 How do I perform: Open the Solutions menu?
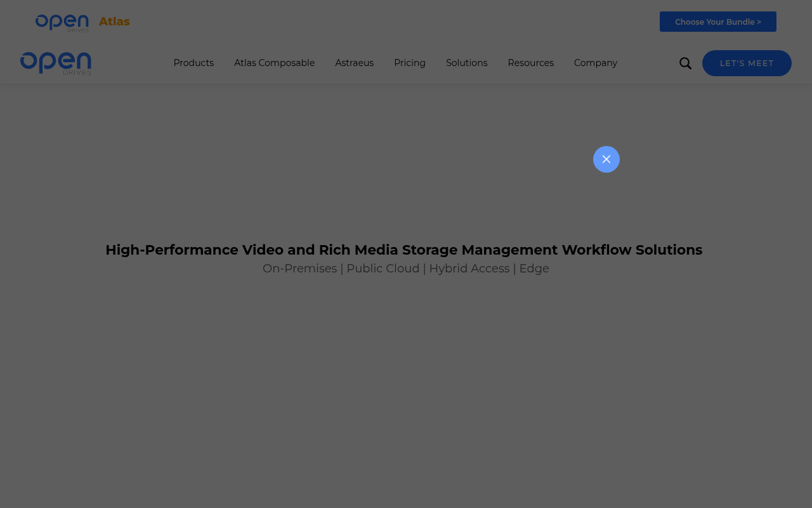(x=466, y=63)
